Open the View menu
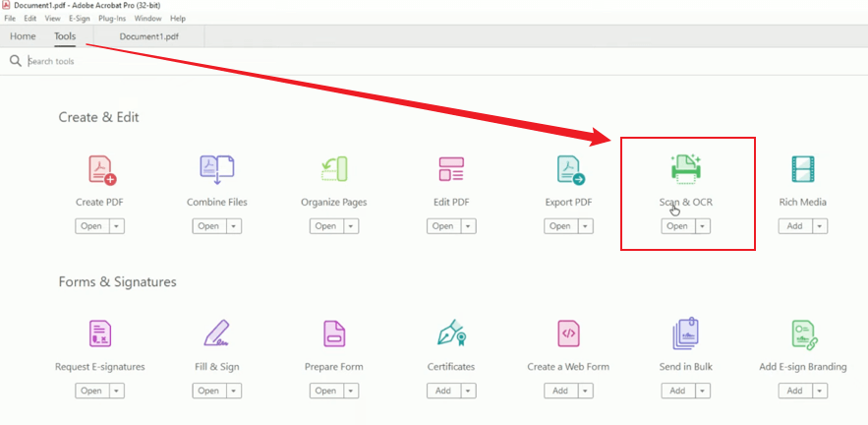This screenshot has width=868, height=425. pos(52,19)
